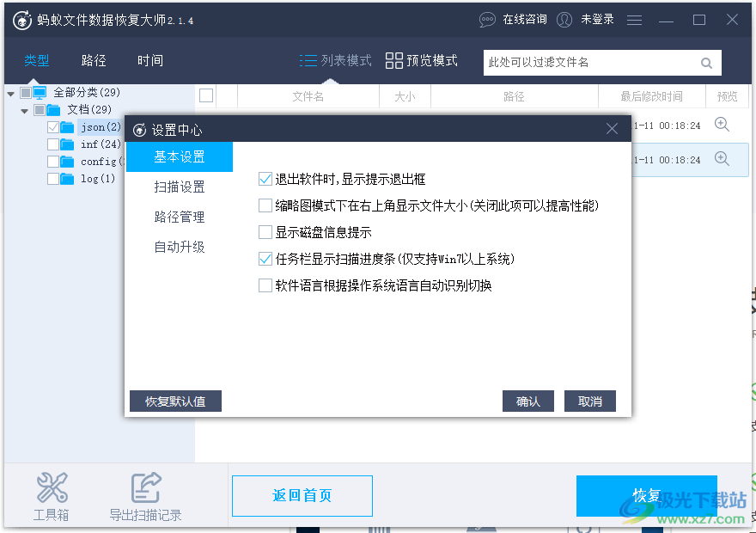Collapse the 全部分类(29) tree node
This screenshot has height=533, width=756.
click(9, 92)
